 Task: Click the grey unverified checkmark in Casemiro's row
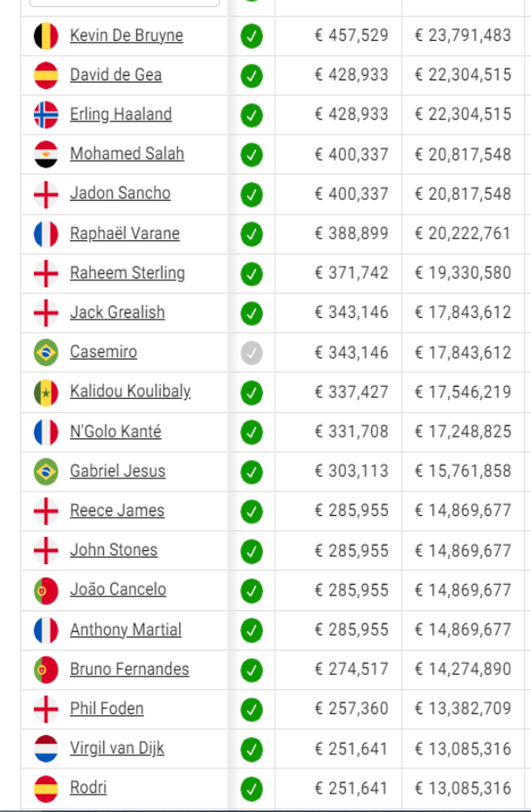point(252,353)
